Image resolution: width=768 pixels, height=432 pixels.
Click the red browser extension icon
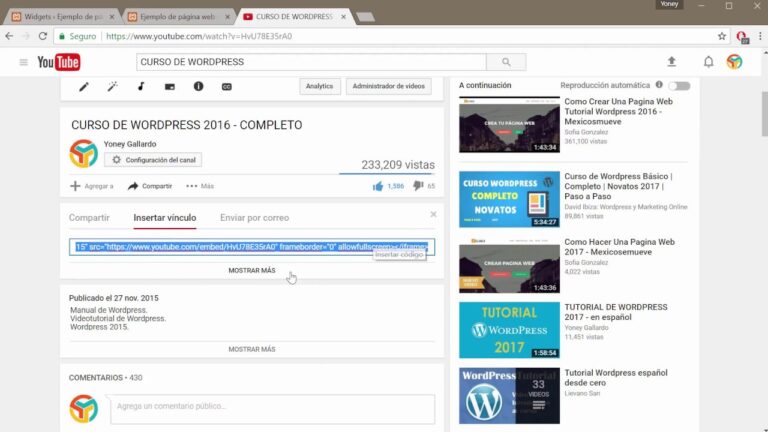(742, 37)
